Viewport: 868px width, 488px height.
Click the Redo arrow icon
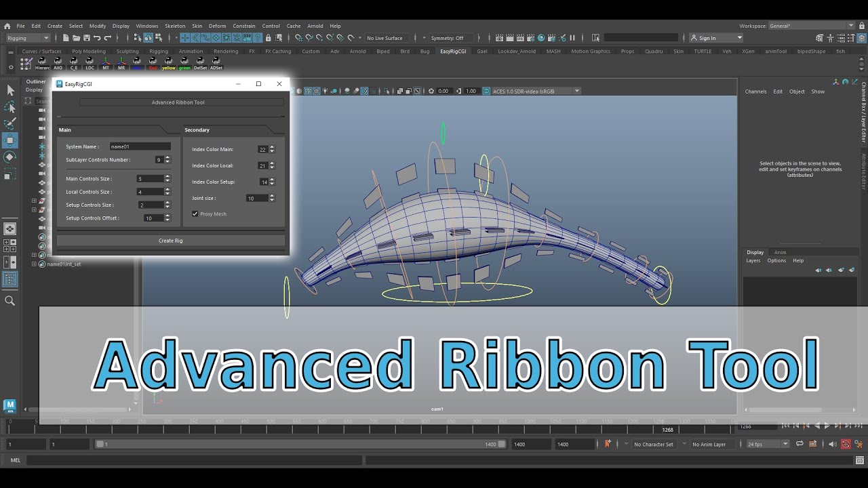click(107, 38)
